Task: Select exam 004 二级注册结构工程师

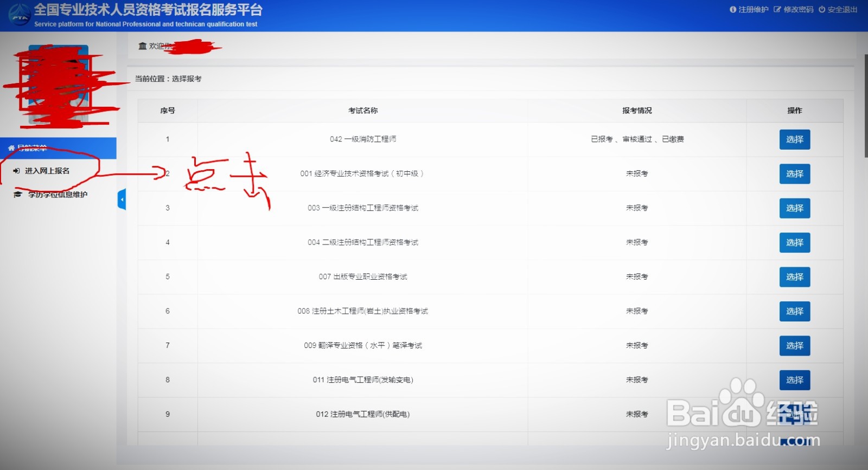Action: point(795,242)
